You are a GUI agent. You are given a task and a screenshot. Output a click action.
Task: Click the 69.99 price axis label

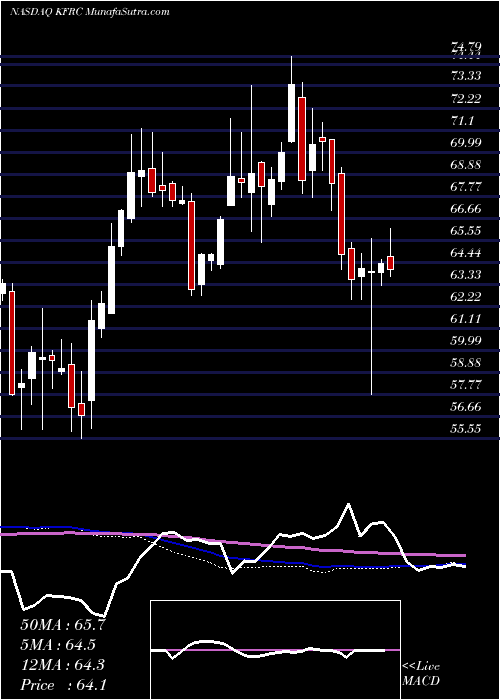pos(466,142)
